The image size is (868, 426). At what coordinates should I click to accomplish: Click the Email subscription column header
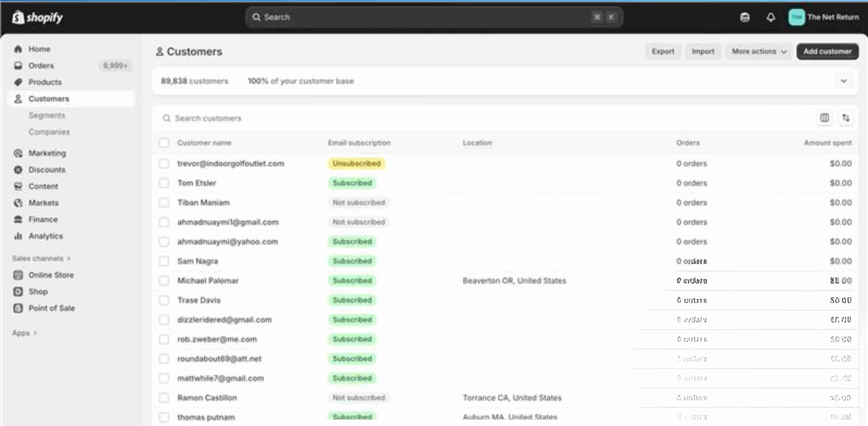[360, 143]
